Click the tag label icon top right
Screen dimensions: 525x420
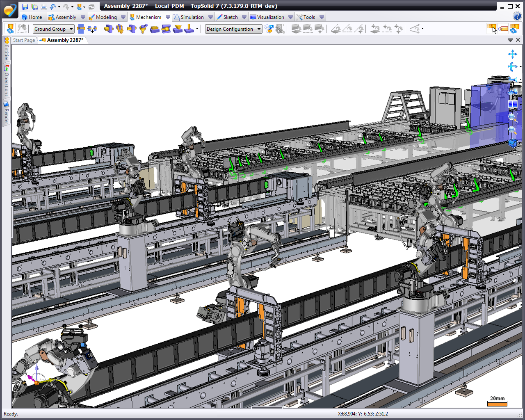503,29
